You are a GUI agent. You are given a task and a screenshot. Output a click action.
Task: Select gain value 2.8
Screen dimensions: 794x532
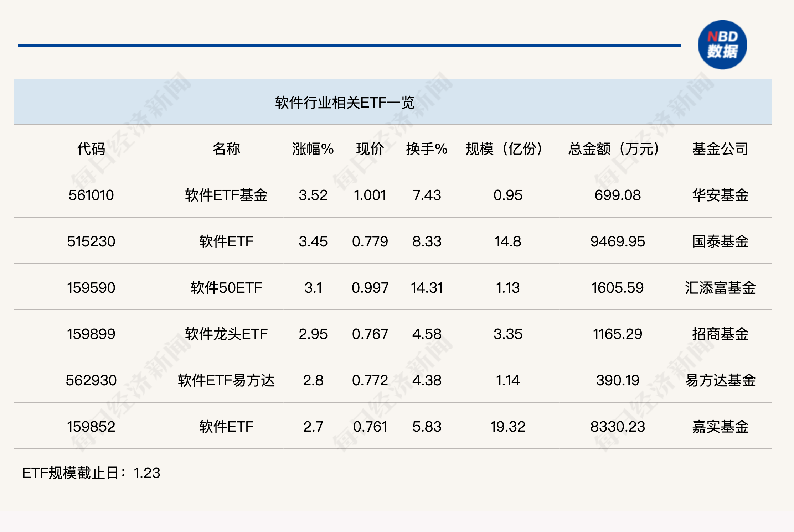[x=313, y=380]
